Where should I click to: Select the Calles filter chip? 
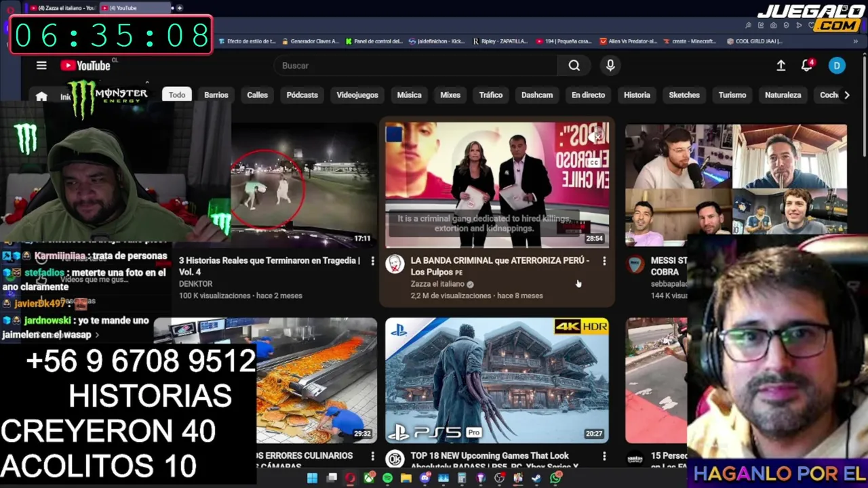pyautogui.click(x=257, y=95)
